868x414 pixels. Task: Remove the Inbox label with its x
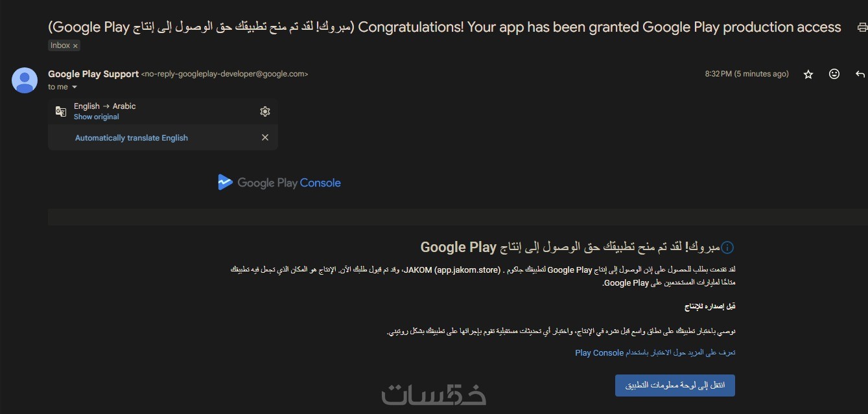pos(75,46)
